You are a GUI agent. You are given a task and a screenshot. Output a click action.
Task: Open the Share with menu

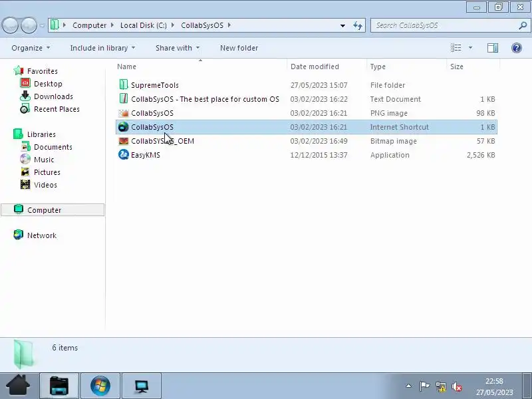click(178, 48)
